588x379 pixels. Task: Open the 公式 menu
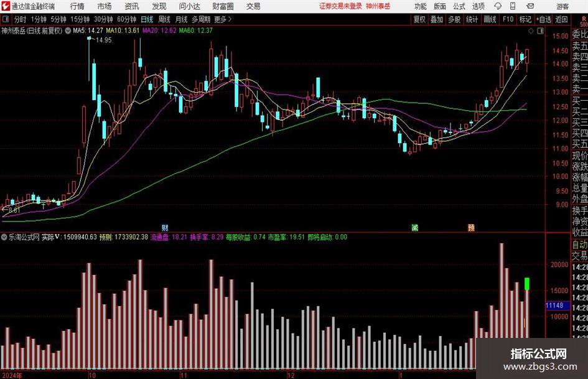(x=459, y=6)
